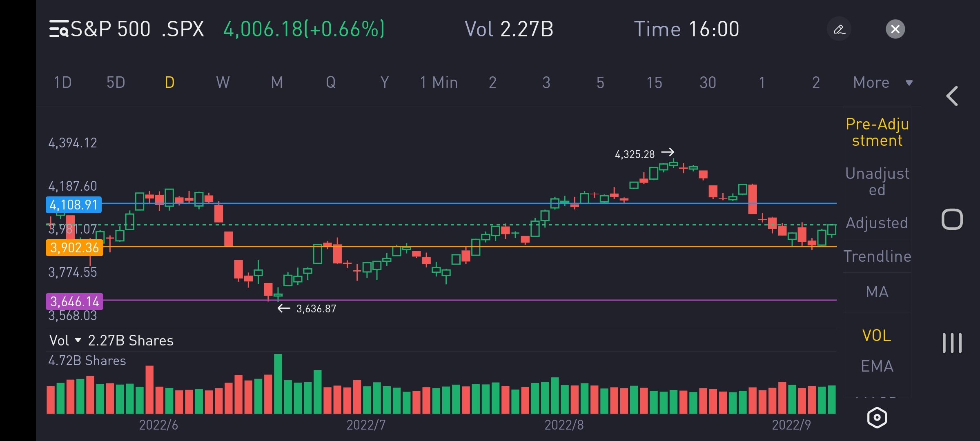Viewport: 980px width, 441px height.
Task: Select Unadjusted price mode
Action: pos(877,181)
